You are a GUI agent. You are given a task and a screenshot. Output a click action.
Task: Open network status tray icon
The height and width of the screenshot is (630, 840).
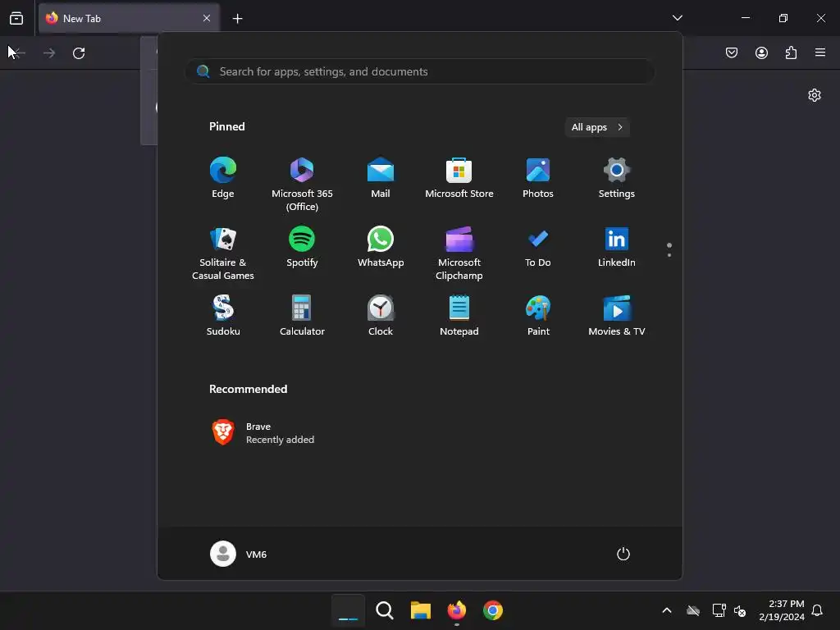pos(719,610)
